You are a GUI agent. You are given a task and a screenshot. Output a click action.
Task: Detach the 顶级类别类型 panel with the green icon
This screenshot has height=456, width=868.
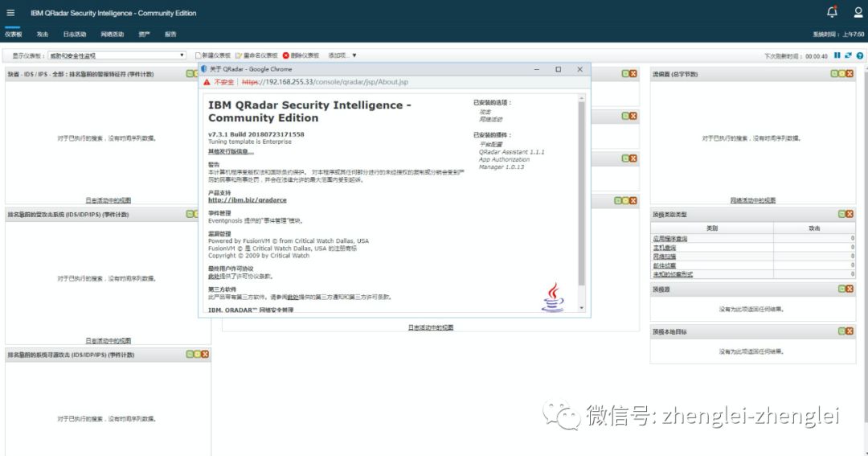coord(841,214)
